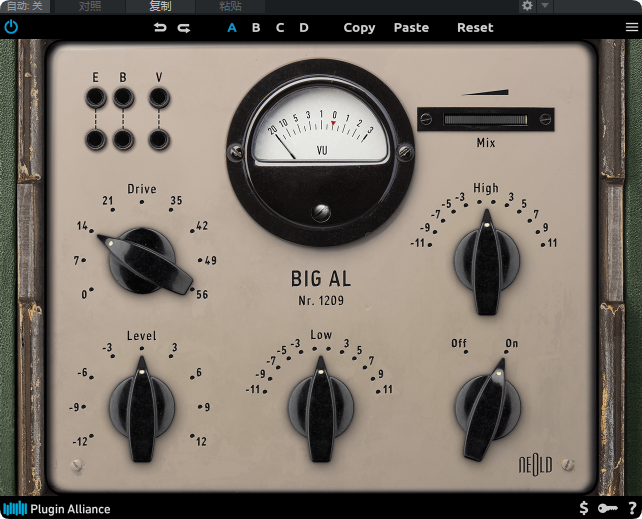Open the hamburger menu icon

pyautogui.click(x=632, y=27)
